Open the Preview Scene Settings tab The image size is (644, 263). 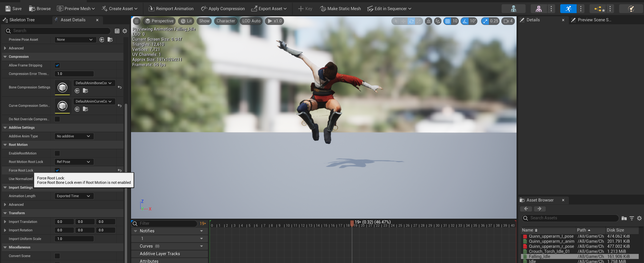[x=594, y=20]
